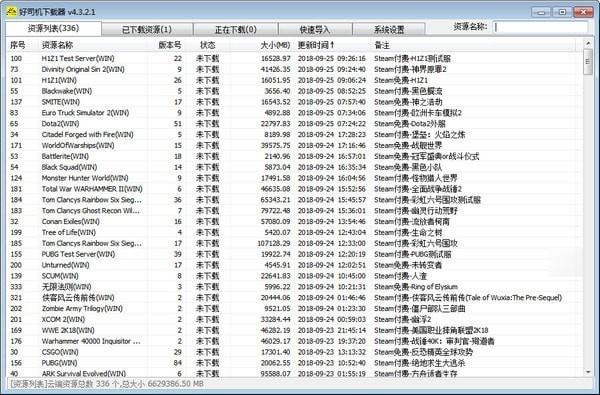Image resolution: width=600 pixels, height=395 pixels.
Task: Click the vertical scrollbar thumb
Action: [588, 62]
